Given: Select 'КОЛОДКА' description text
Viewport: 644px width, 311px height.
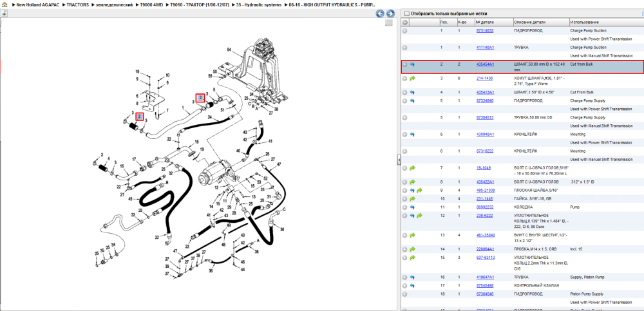Looking at the screenshot, I should 522,207.
